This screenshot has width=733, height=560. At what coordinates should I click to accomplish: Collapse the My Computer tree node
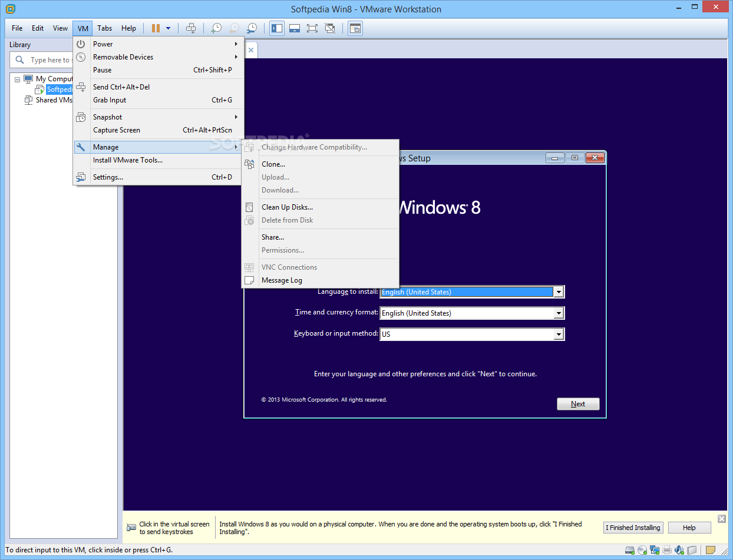17,79
